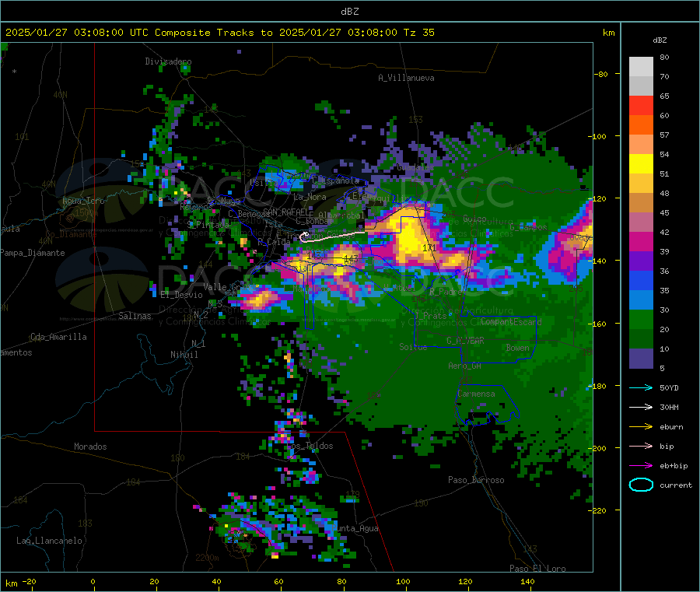Click the magenta eb+bip arrow in legend
The image size is (700, 592).
(x=641, y=466)
